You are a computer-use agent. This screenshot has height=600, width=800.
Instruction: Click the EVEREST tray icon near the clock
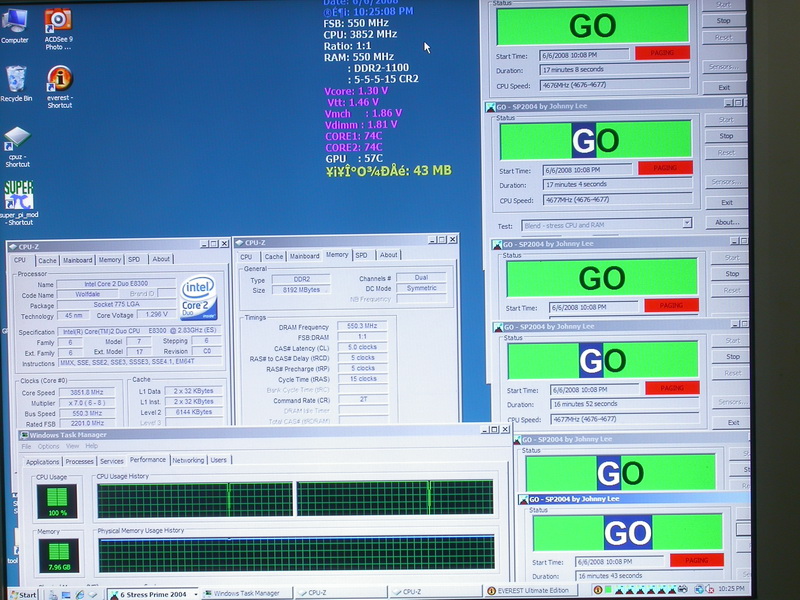coord(597,590)
